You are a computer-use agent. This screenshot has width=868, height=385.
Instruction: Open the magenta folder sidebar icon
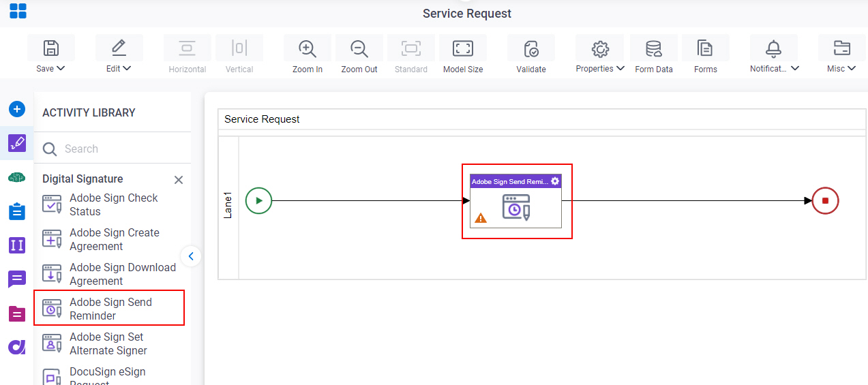click(17, 313)
